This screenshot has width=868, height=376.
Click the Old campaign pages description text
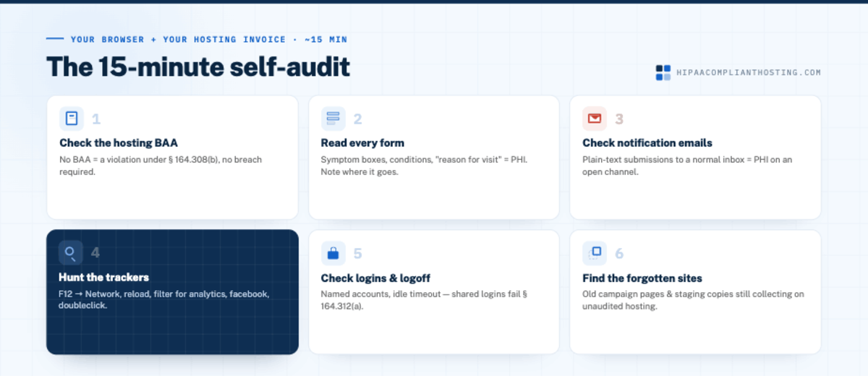(x=693, y=300)
